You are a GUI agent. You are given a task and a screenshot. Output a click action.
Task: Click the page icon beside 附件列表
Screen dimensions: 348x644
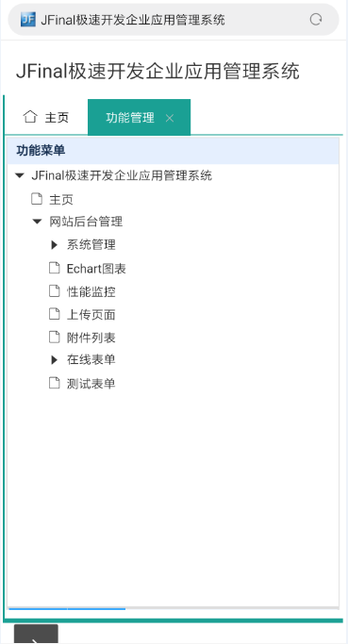coord(55,338)
